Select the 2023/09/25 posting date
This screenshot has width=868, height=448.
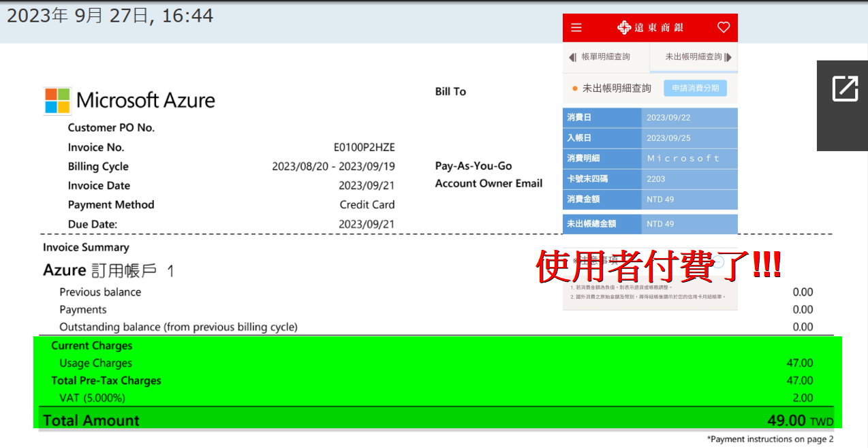tap(668, 138)
